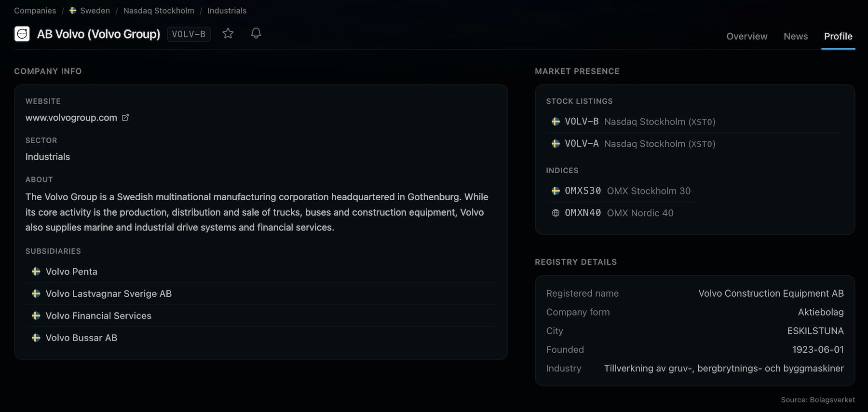Open subsidiary Volvo Lastvagnar Sverige AB
Image resolution: width=868 pixels, height=412 pixels.
[x=108, y=294]
